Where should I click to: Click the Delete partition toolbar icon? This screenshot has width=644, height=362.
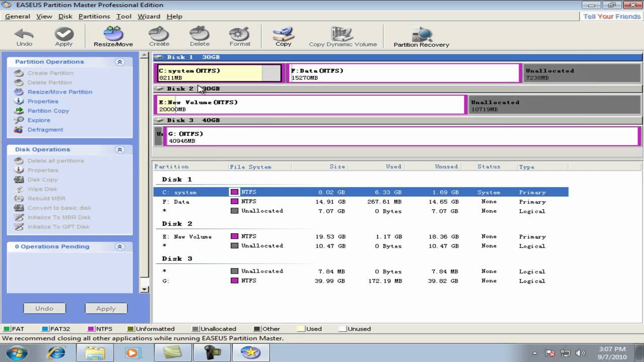tap(200, 37)
